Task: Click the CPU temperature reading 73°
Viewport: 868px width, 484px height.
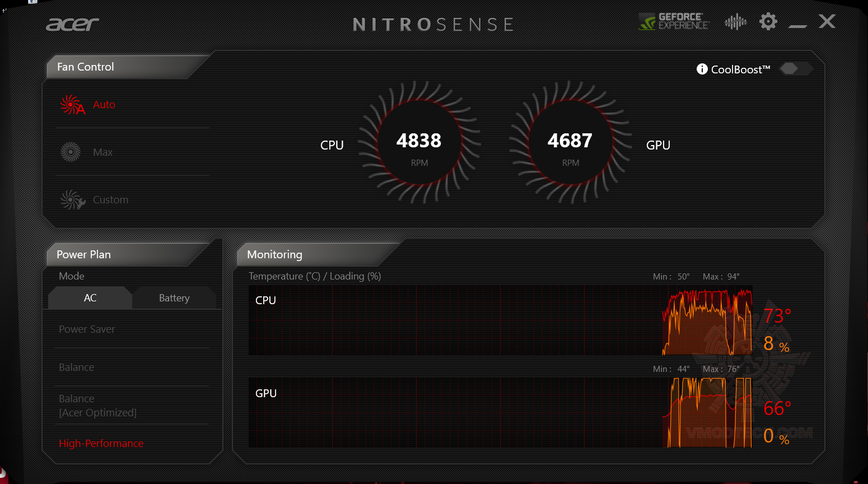Action: coord(777,316)
